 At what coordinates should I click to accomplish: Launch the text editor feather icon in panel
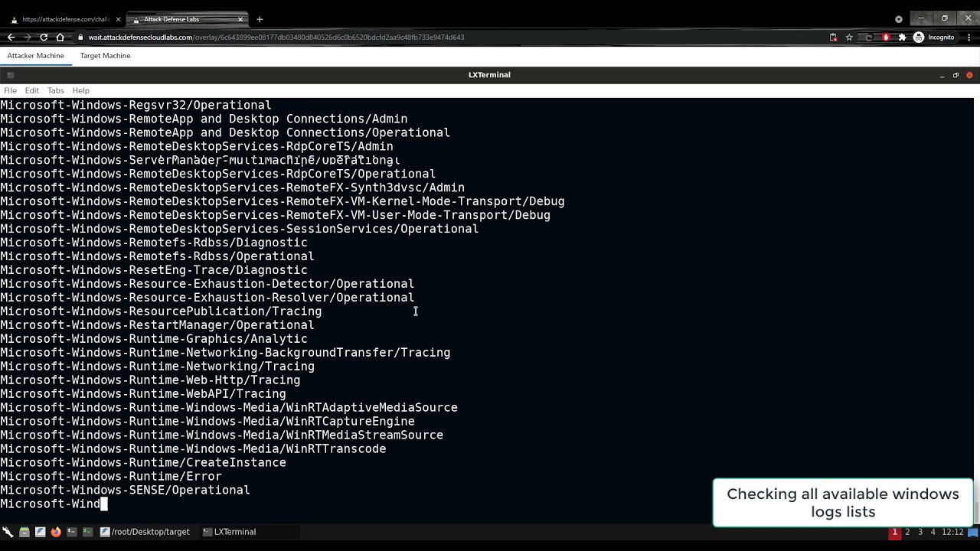coord(41,532)
